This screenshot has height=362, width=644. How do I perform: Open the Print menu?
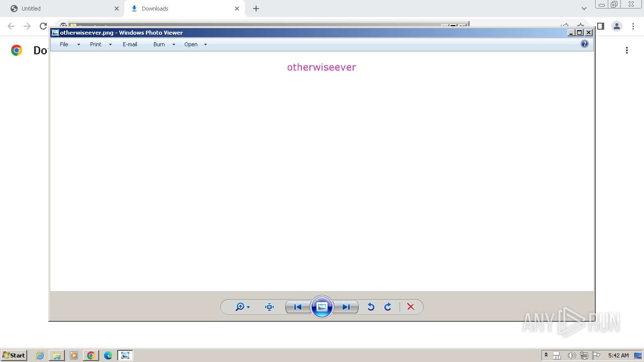pos(96,44)
